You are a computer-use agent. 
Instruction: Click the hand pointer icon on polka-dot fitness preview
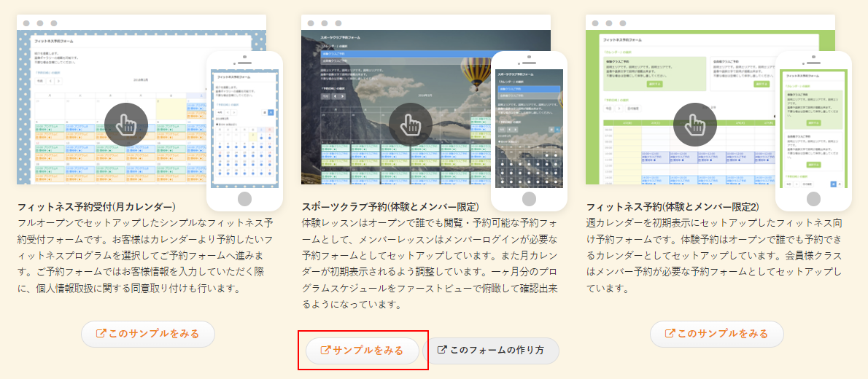tap(126, 125)
